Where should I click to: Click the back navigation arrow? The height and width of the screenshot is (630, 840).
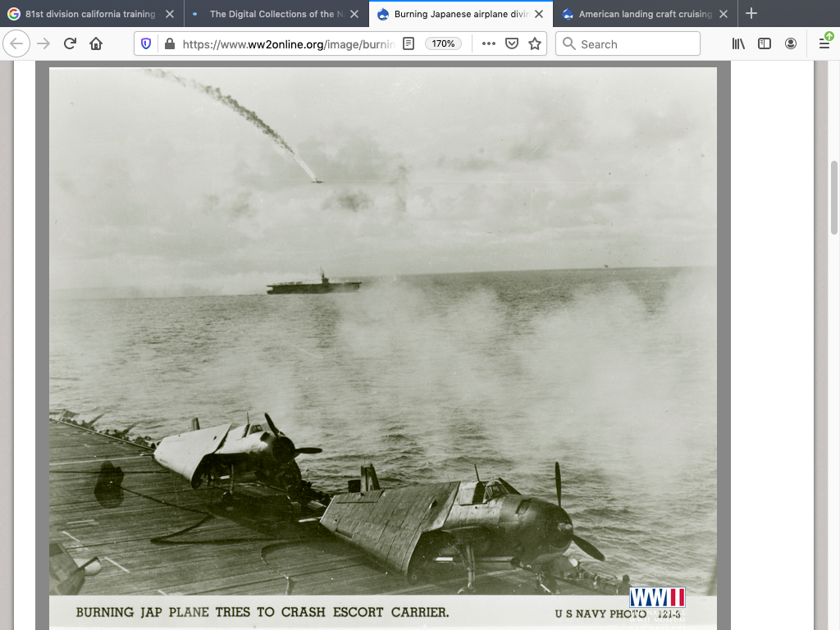(x=17, y=44)
